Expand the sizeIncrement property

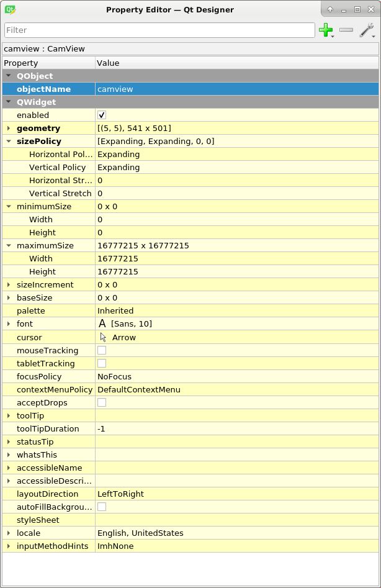coord(9,284)
